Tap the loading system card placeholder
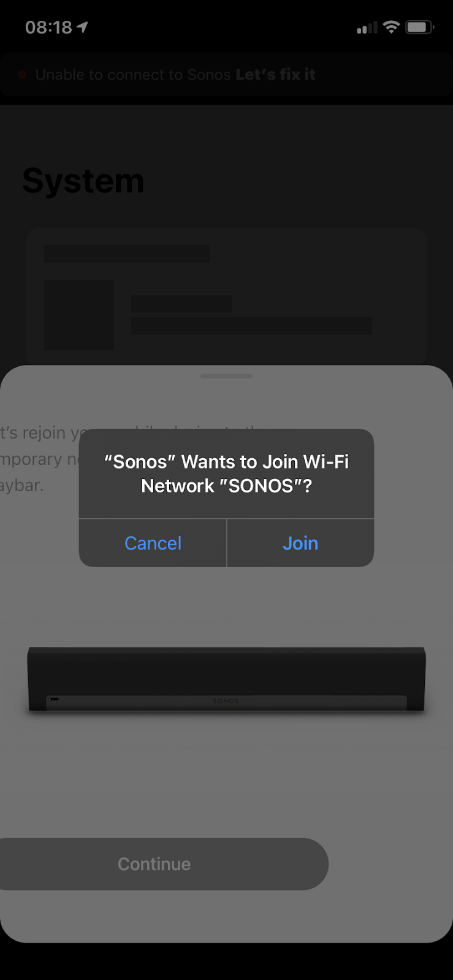The image size is (453, 980). click(226, 296)
